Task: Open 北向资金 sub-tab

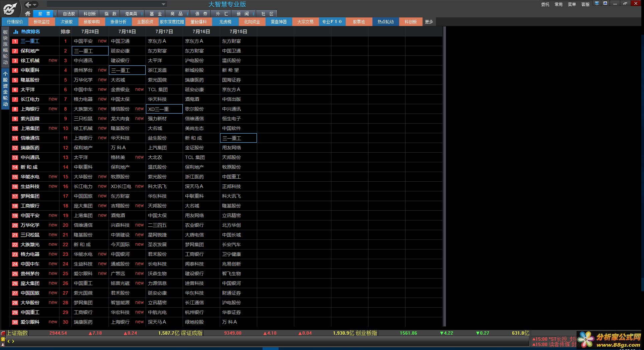Action: (x=252, y=22)
